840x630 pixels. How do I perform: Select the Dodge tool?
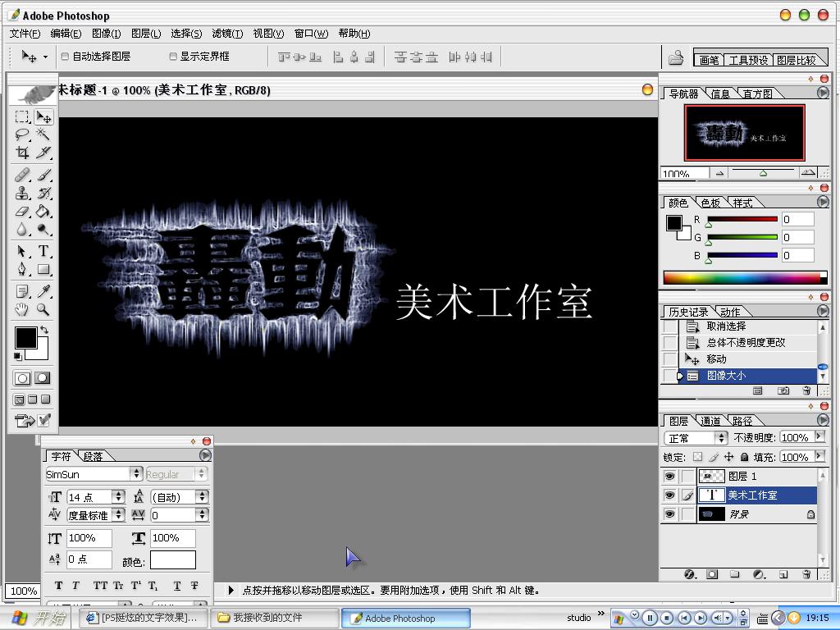pyautogui.click(x=43, y=230)
